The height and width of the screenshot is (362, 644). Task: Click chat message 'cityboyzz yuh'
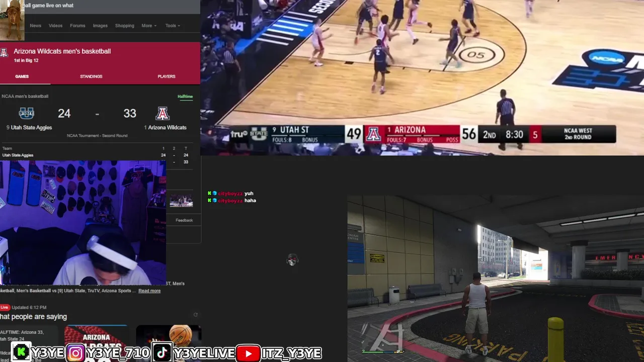coord(230,194)
